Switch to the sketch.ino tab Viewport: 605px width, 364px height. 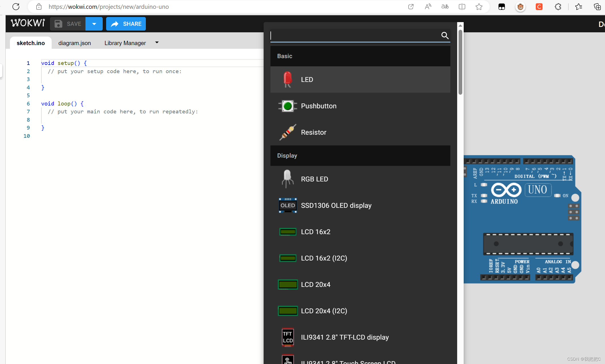[x=31, y=43]
